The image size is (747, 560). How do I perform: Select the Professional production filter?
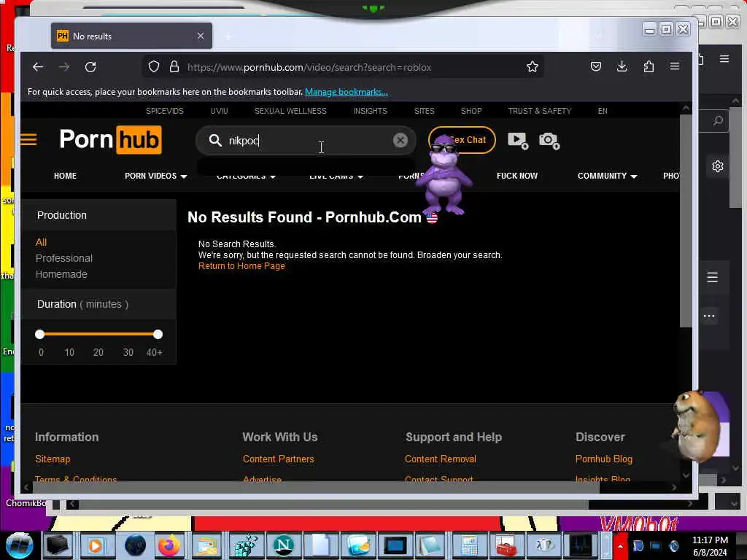click(x=64, y=258)
